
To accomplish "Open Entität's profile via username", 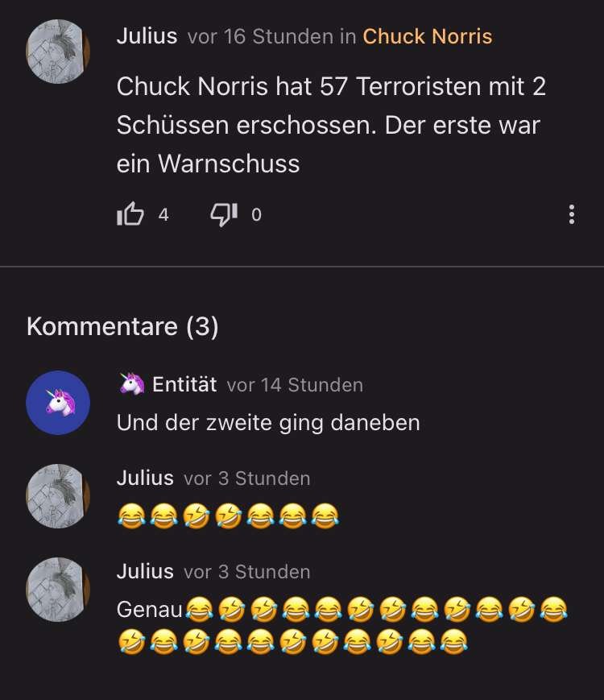I will [x=184, y=384].
